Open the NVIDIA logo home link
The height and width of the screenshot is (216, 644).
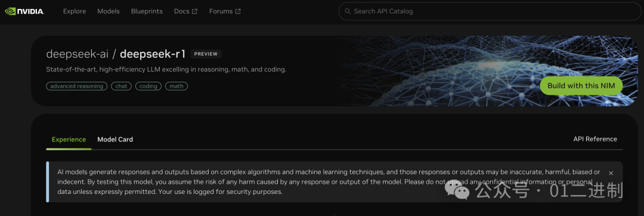[x=24, y=11]
